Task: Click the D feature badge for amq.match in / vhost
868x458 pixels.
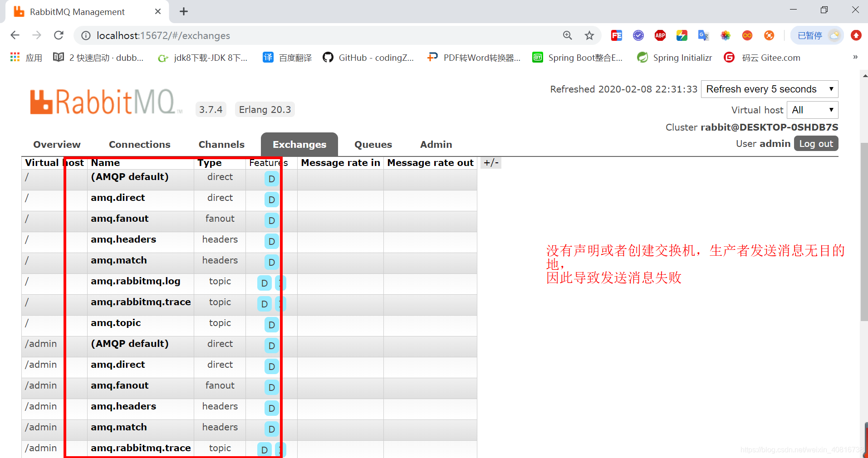Action: click(x=272, y=262)
